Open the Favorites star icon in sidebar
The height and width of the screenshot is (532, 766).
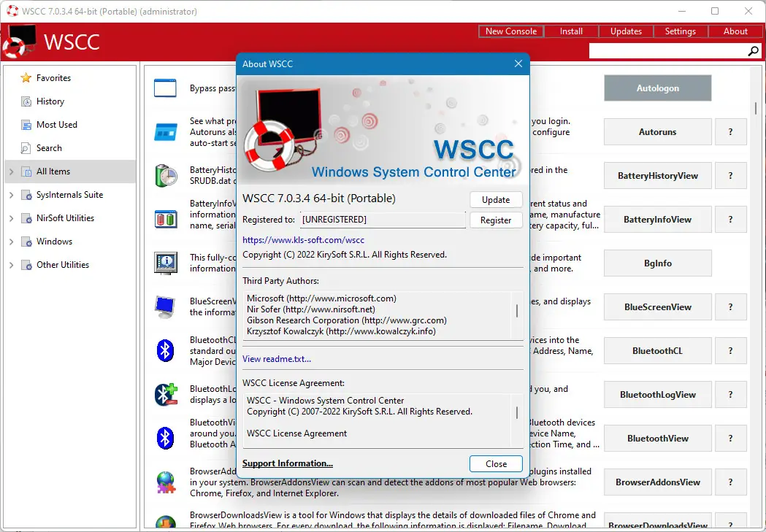[x=26, y=78]
